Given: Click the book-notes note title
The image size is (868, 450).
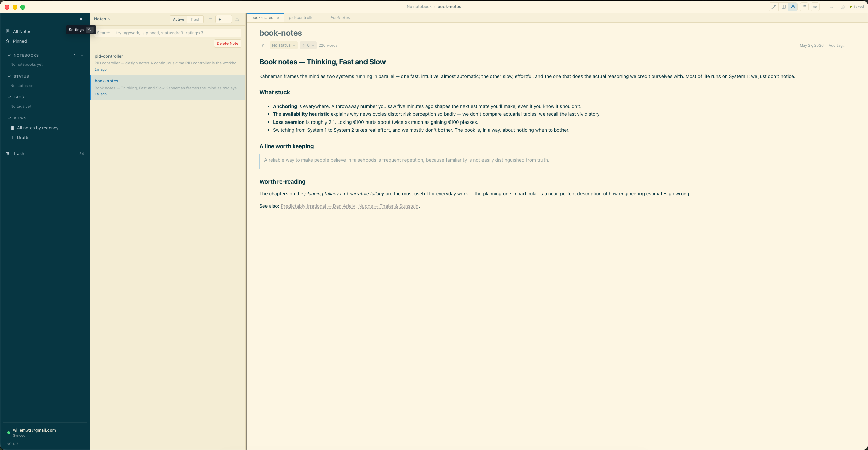Looking at the screenshot, I should point(280,33).
